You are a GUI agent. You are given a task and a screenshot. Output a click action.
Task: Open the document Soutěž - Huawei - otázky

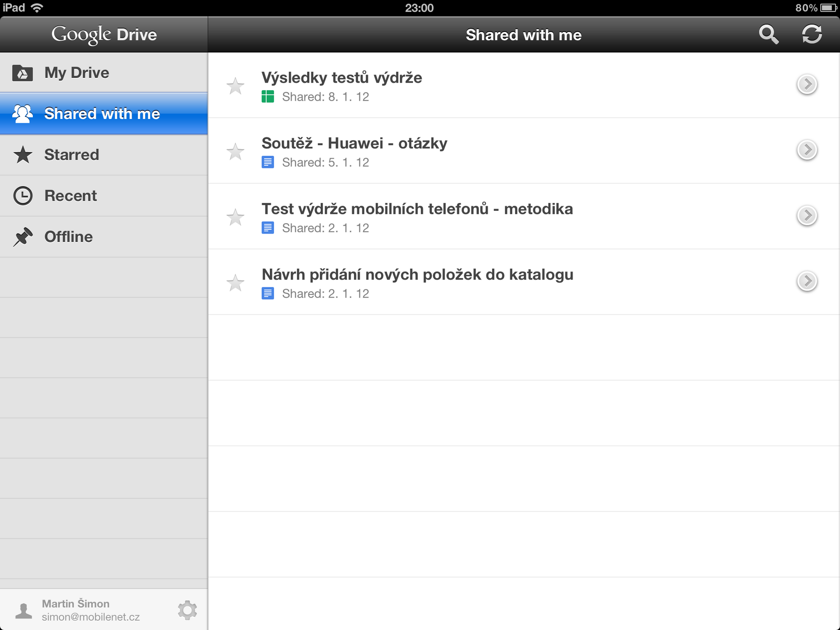click(354, 143)
